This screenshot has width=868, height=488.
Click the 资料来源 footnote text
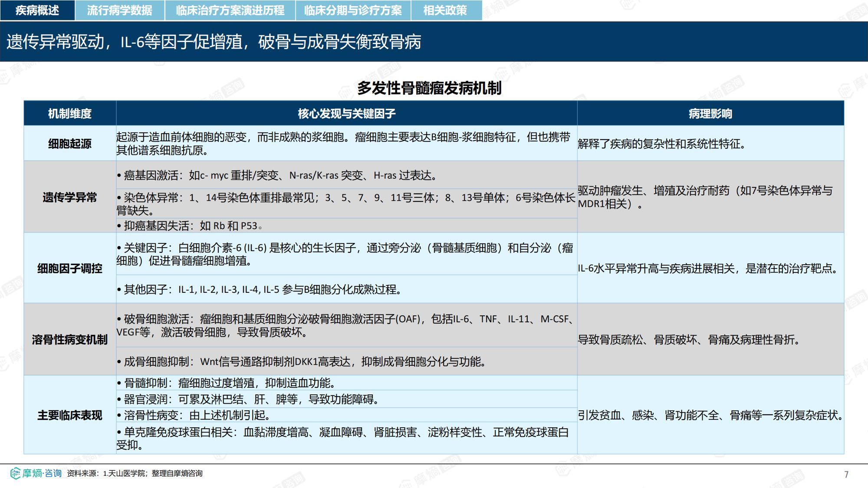coord(135,473)
